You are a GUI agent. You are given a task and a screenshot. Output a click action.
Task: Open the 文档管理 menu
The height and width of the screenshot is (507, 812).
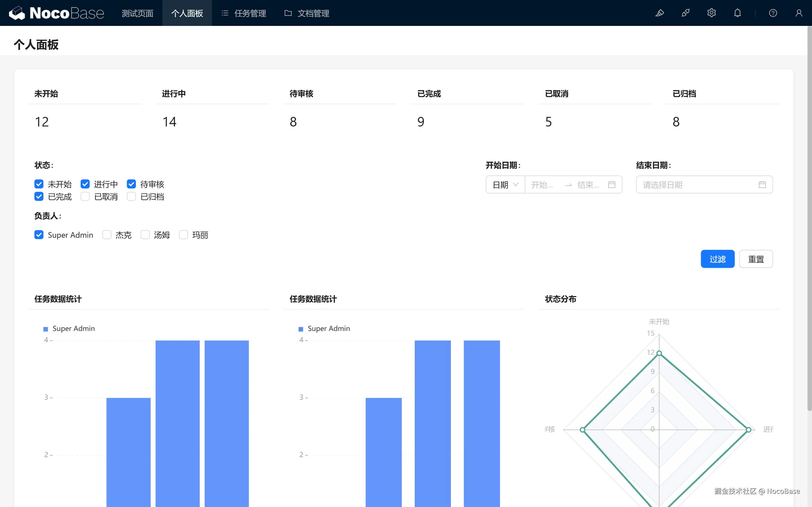coord(307,13)
